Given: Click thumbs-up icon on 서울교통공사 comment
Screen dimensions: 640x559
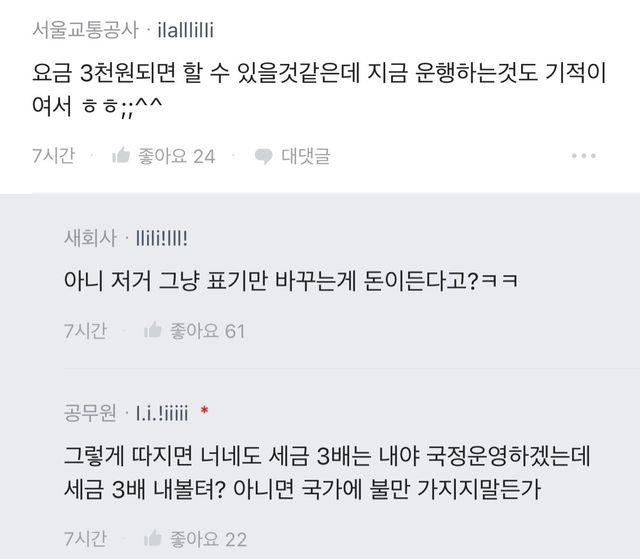Looking at the screenshot, I should [x=121, y=156].
